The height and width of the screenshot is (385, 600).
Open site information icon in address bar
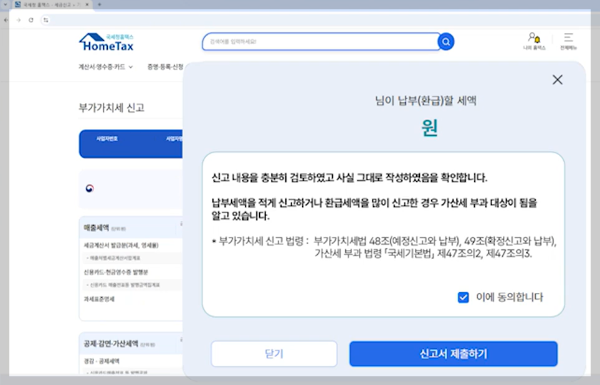pos(46,20)
